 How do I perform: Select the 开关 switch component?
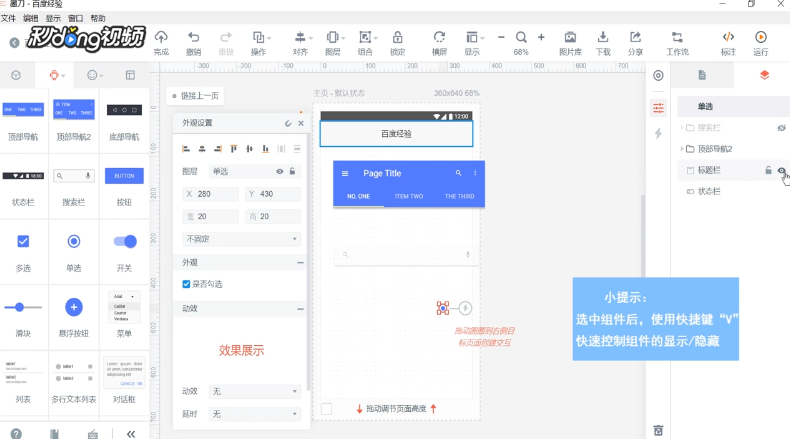124,252
